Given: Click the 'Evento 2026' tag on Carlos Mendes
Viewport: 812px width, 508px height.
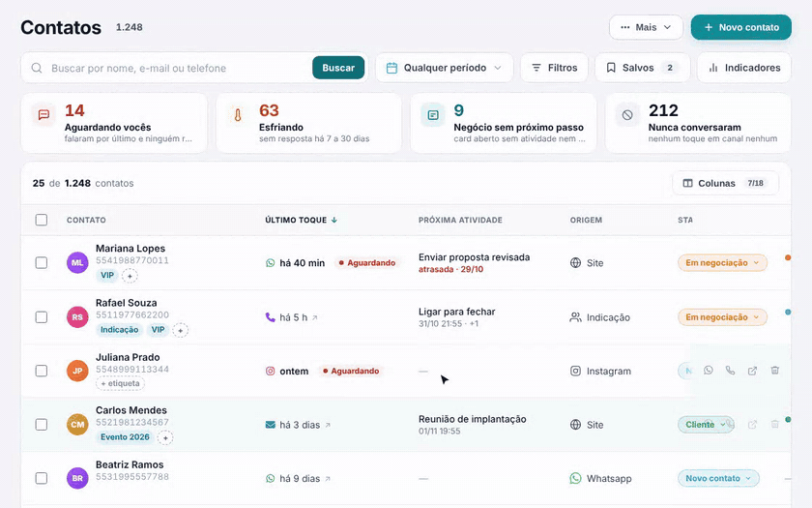Looking at the screenshot, I should point(125,437).
